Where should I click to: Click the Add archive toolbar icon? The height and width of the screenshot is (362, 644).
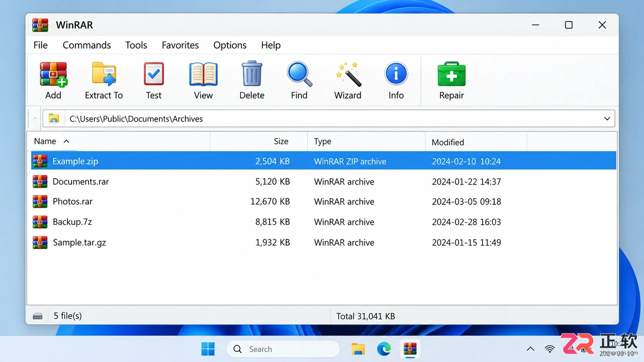tap(53, 74)
